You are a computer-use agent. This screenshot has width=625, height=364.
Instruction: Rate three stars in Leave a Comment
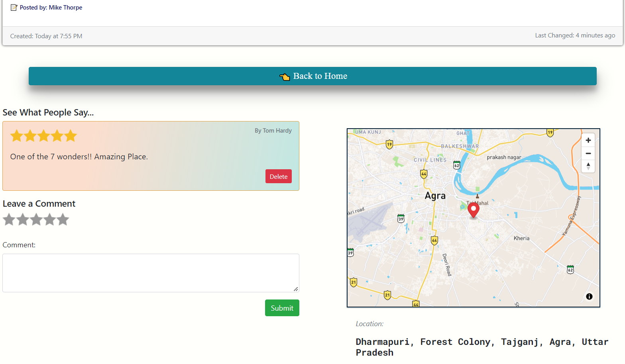click(36, 219)
